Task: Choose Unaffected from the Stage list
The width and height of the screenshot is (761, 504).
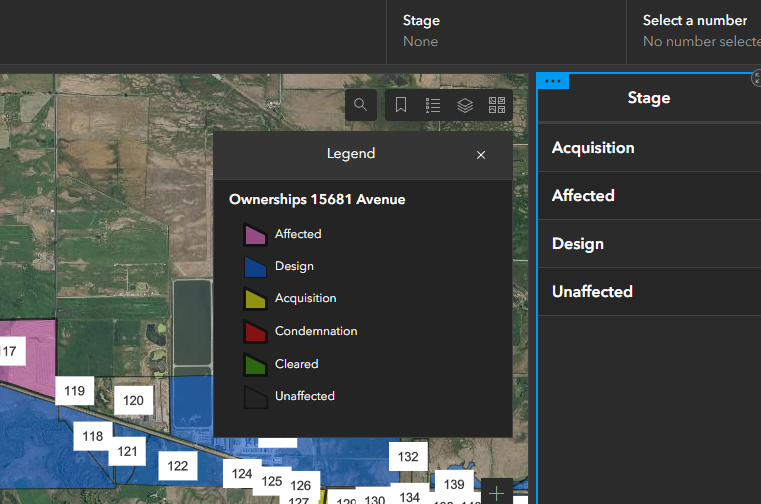Action: (x=592, y=292)
